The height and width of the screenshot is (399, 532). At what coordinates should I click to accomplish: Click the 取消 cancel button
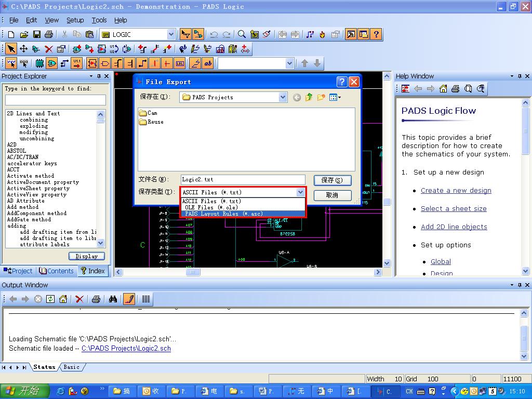[x=332, y=195]
